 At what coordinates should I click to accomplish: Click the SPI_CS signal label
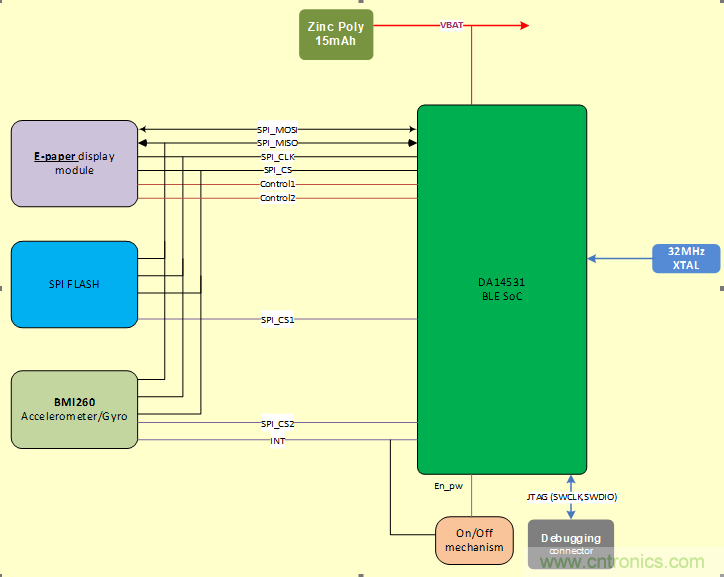tap(277, 170)
